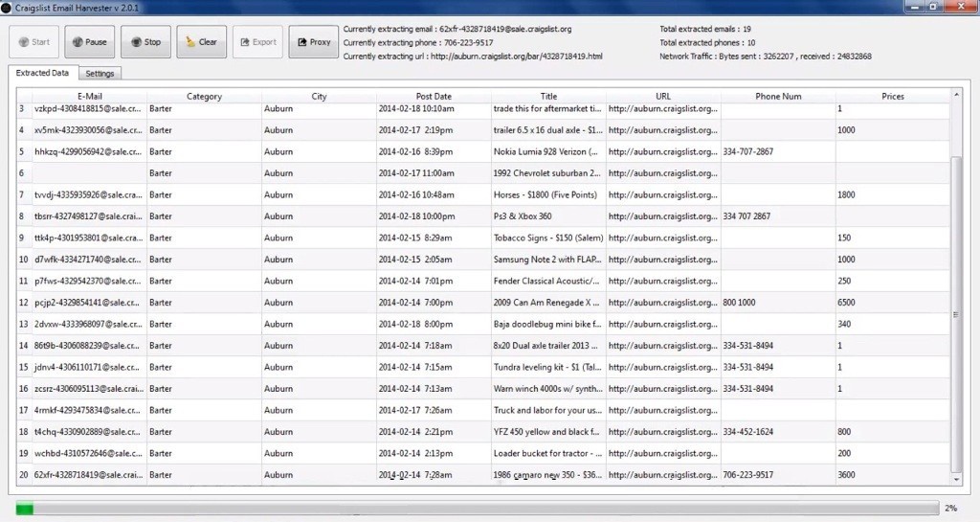
Task: Click the scrollbar down arrow
Action: coord(956,480)
